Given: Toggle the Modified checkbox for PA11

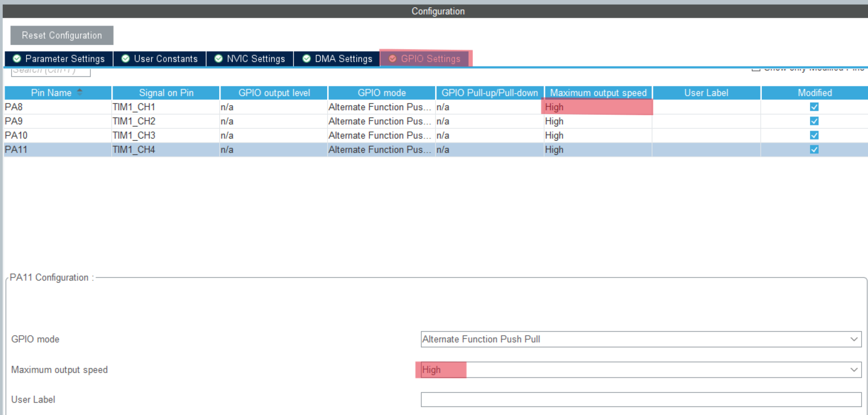Looking at the screenshot, I should pyautogui.click(x=814, y=149).
